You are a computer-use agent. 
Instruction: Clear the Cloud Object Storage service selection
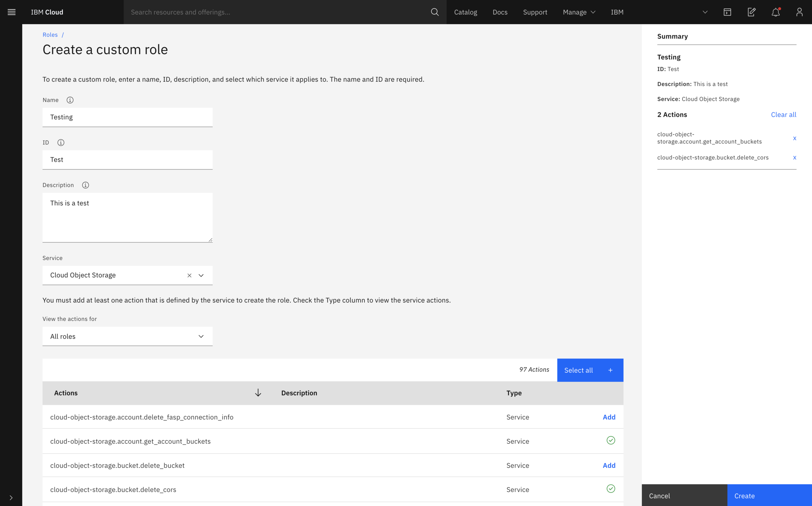(189, 275)
